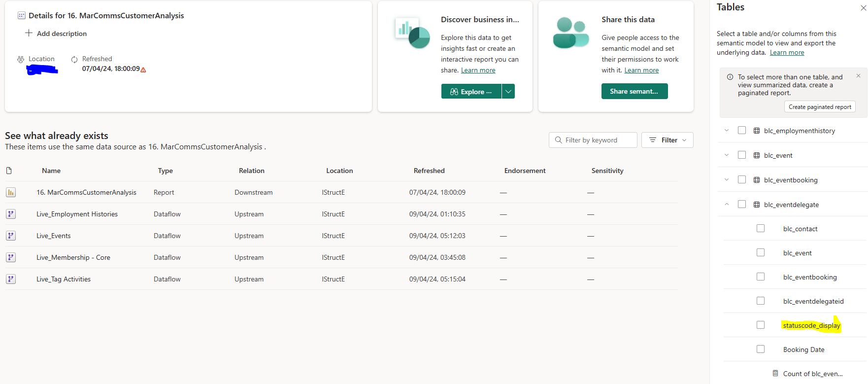This screenshot has width=868, height=384.
Task: Click the Filter by keyword search box
Action: [593, 140]
